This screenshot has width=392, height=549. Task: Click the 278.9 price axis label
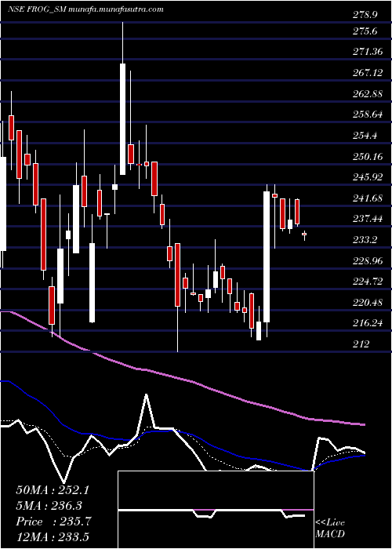click(364, 15)
